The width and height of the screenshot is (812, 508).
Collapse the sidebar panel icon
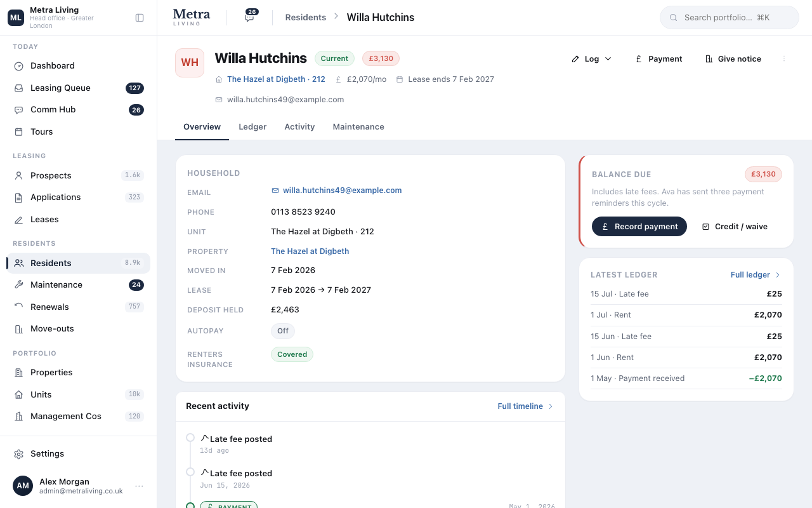pos(140,18)
